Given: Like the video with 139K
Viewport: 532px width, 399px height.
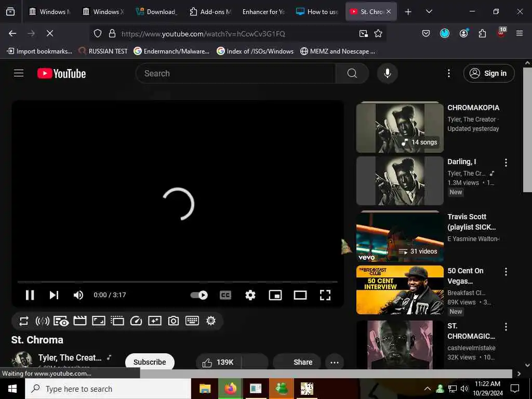Looking at the screenshot, I should pos(219,362).
